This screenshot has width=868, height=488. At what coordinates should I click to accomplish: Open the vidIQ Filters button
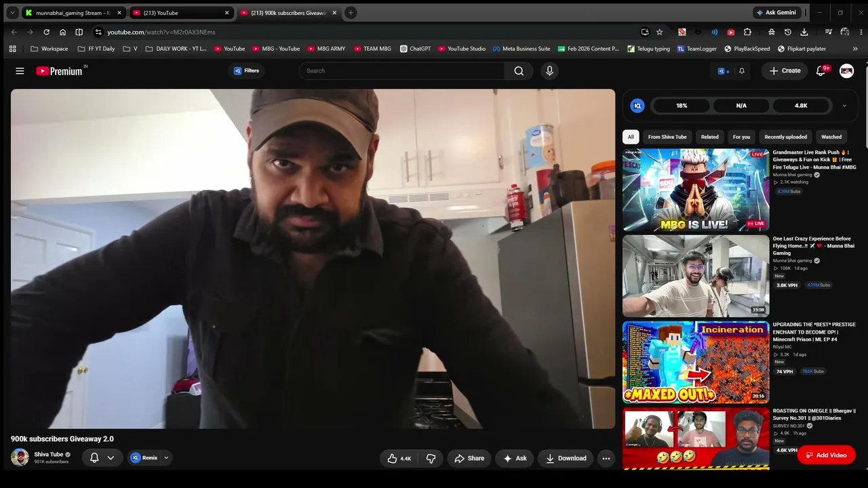(x=247, y=70)
